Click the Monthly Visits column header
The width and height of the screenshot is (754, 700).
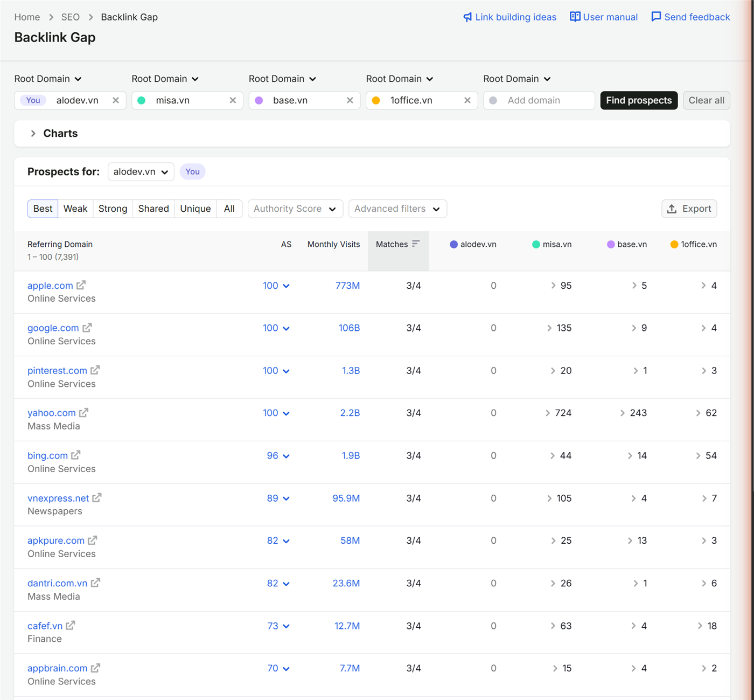(333, 244)
